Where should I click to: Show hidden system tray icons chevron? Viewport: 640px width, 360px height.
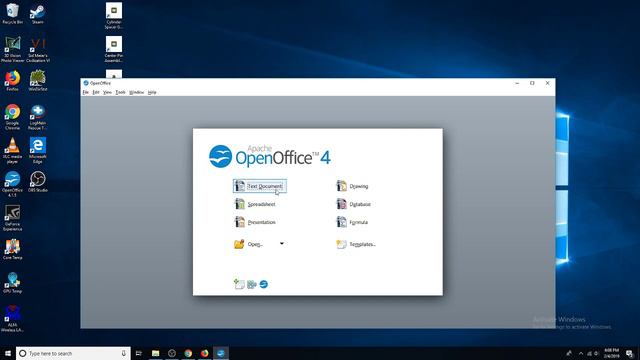[581, 353]
